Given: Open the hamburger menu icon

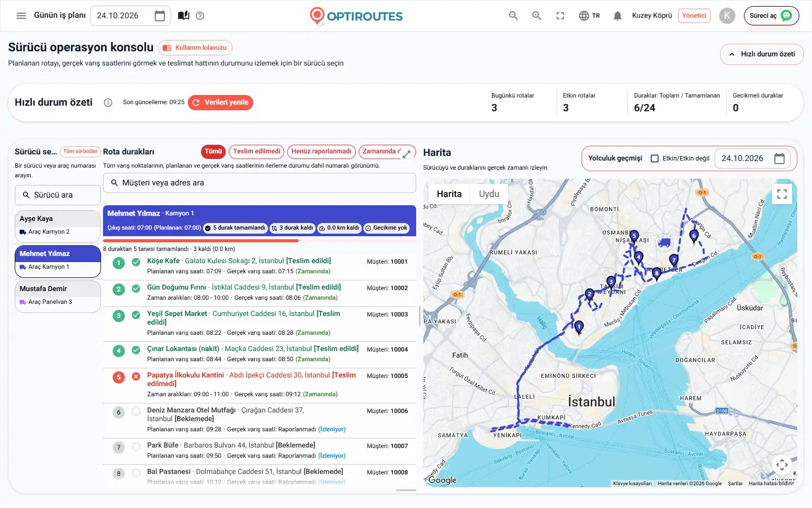Looking at the screenshot, I should 21,16.
